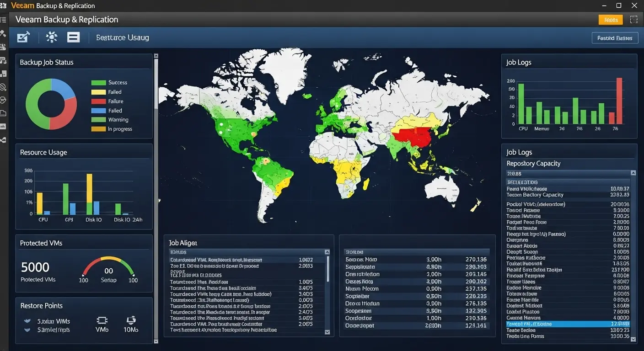Screen dimensions: 644x351
Task: Click the dashed-square fullscreen icon in the header
Action: (x=633, y=20)
